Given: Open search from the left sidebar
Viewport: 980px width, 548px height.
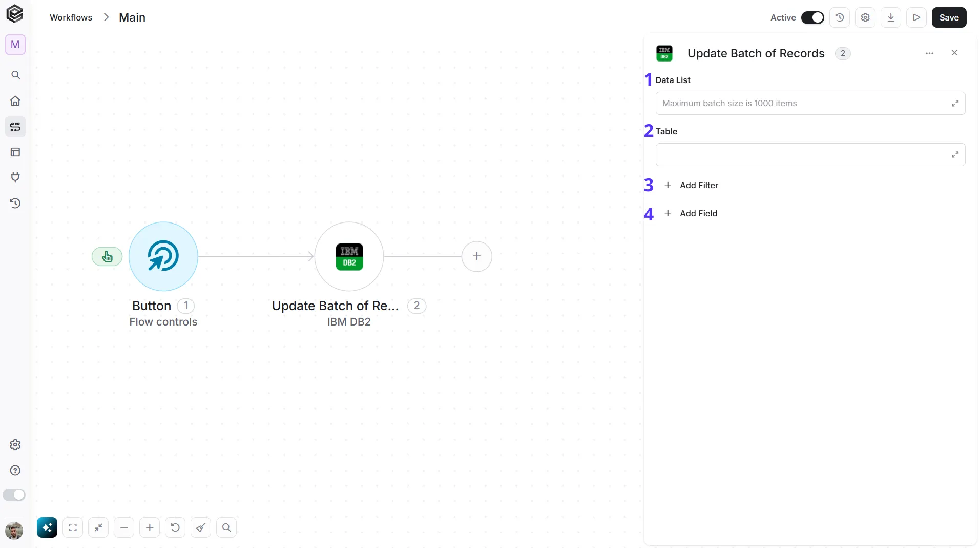Looking at the screenshot, I should pos(15,75).
